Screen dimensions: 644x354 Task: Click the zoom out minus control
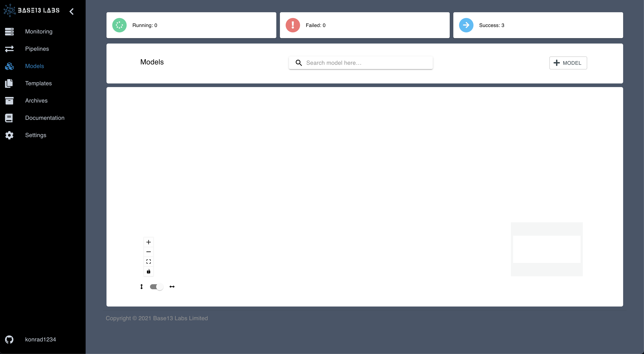pyautogui.click(x=149, y=251)
